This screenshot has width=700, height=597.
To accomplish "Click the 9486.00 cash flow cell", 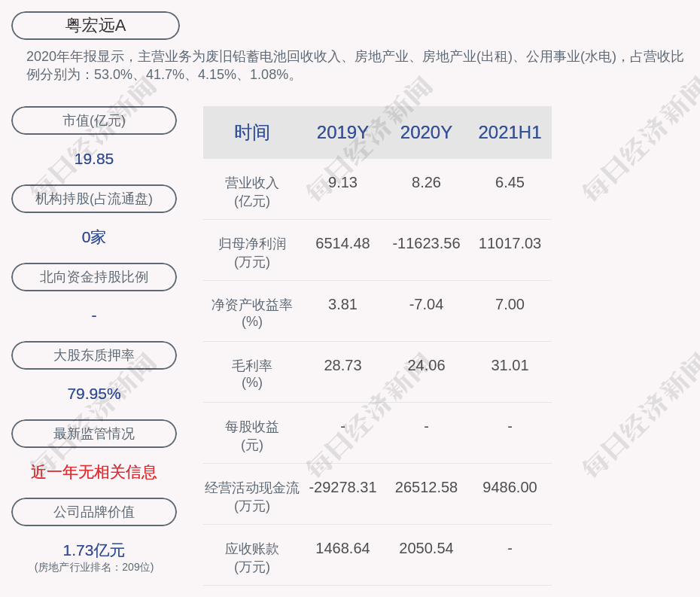I will click(510, 488).
